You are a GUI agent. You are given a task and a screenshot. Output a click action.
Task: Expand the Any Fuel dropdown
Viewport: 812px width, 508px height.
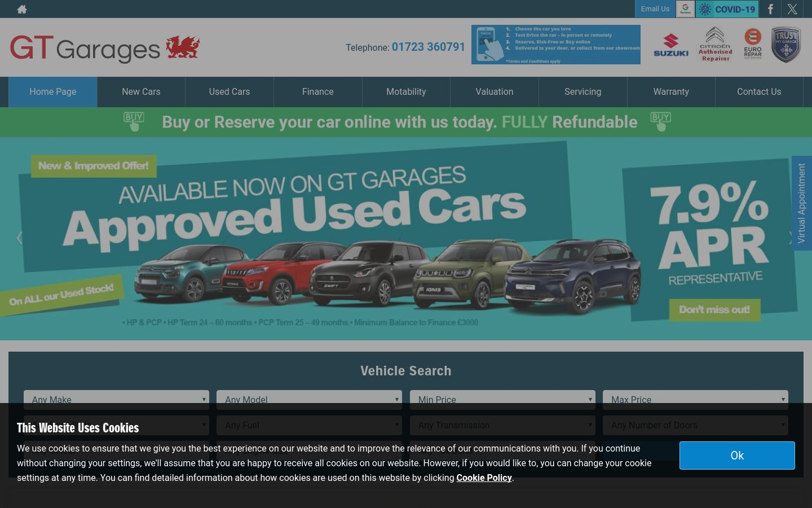[x=309, y=425]
